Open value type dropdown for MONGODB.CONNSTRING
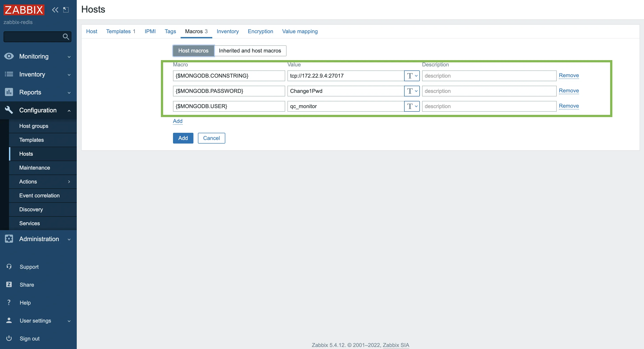 (x=412, y=76)
